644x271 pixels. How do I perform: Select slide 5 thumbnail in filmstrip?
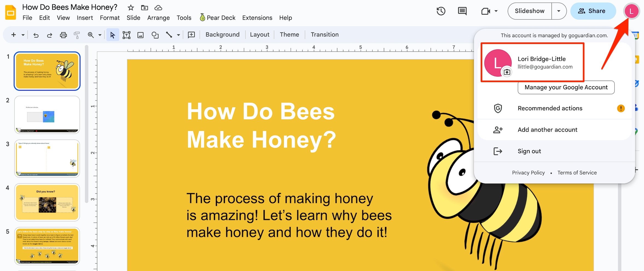47,246
